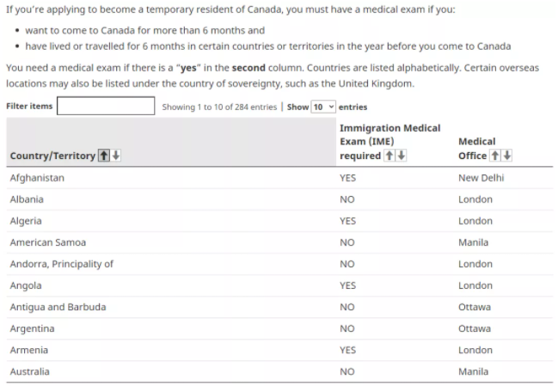Screen dimensions: 558x392
Task: Click YES value in the Armenia row
Action: click(347, 350)
